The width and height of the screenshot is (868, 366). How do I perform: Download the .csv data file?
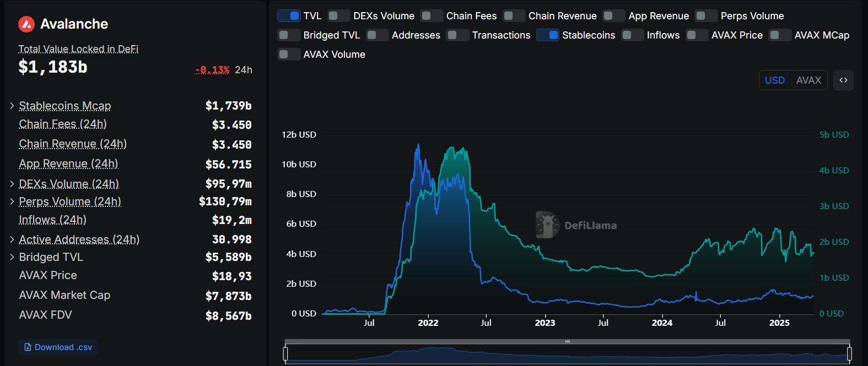pyautogui.click(x=58, y=347)
